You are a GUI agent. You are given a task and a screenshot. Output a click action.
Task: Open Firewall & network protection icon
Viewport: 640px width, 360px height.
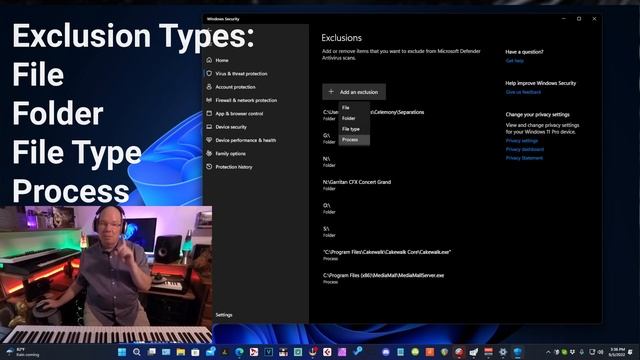tap(209, 100)
